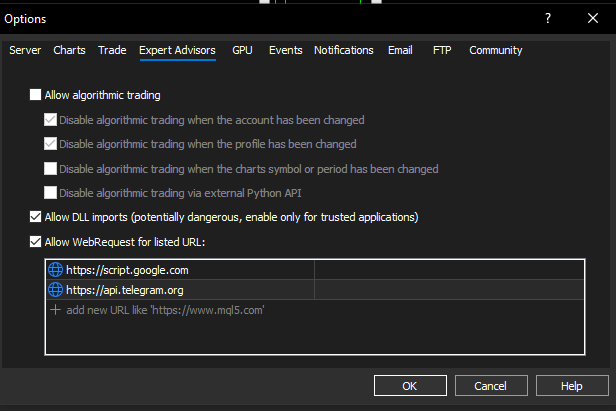Viewport: 616px width, 411px height.
Task: Select the Expert Advisors tab
Action: click(x=178, y=50)
